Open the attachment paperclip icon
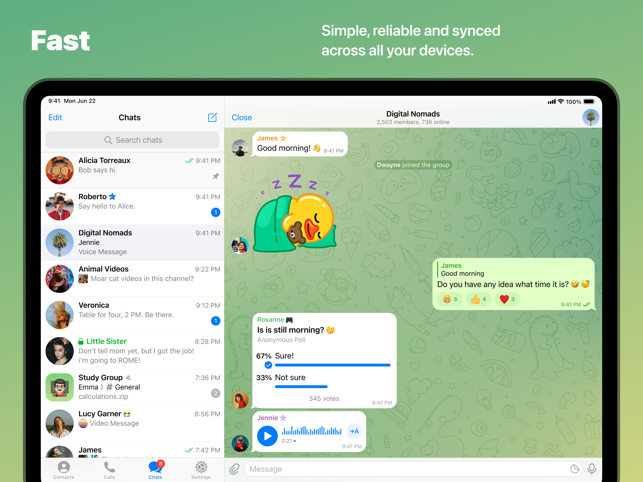The image size is (643, 482). [234, 469]
